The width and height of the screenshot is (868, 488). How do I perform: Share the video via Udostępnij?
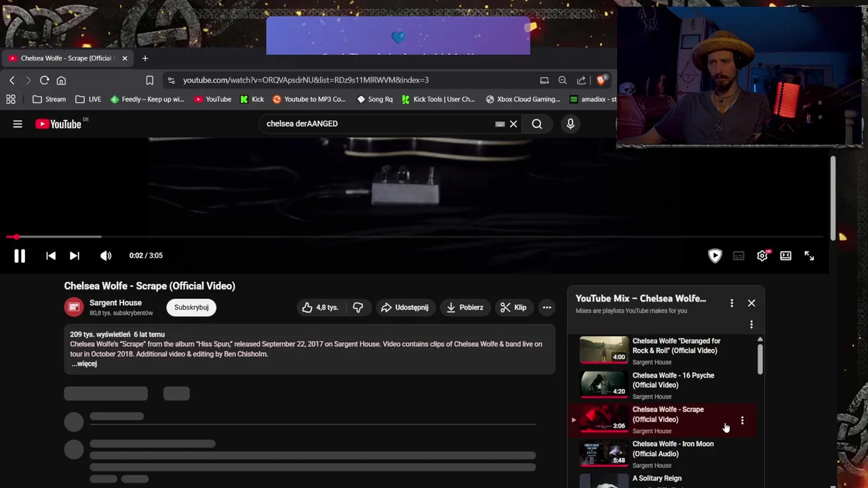pos(404,308)
